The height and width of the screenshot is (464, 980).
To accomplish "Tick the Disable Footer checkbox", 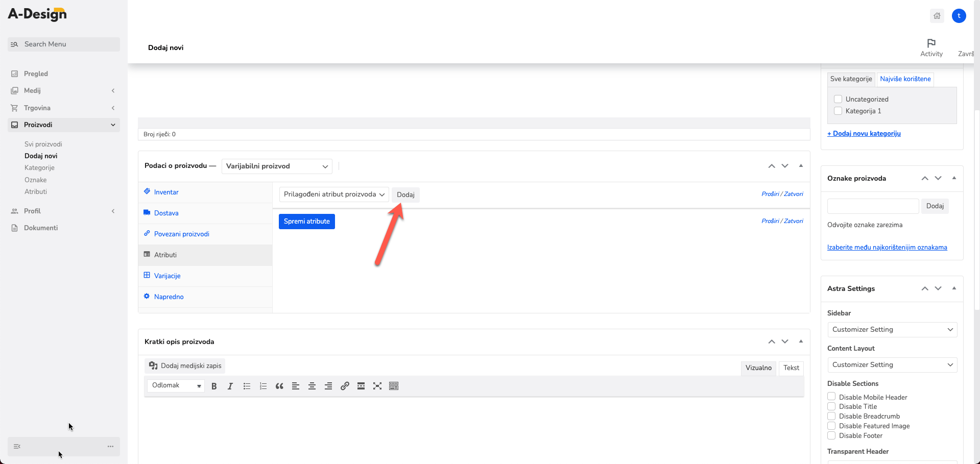I will coord(831,435).
